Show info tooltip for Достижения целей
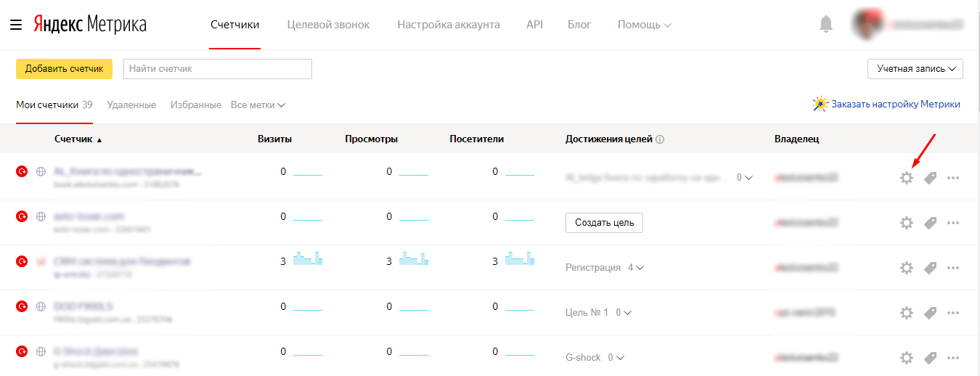This screenshot has height=376, width=980. click(x=661, y=139)
